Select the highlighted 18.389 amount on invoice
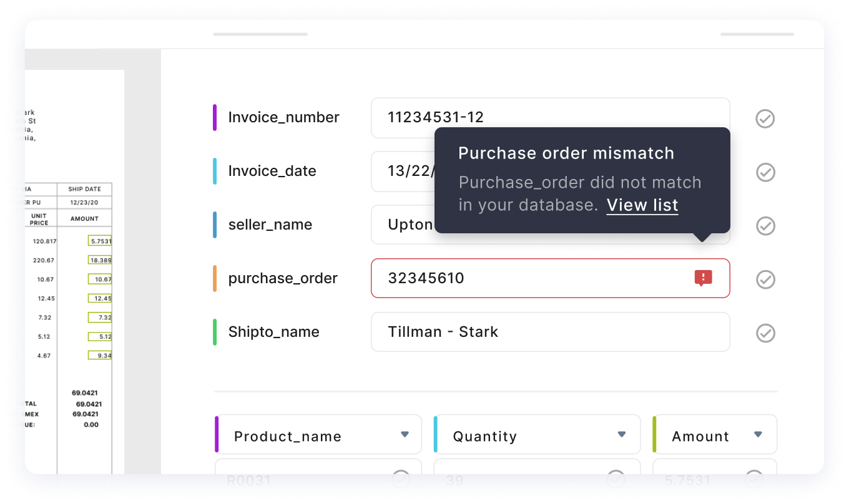 [x=100, y=260]
